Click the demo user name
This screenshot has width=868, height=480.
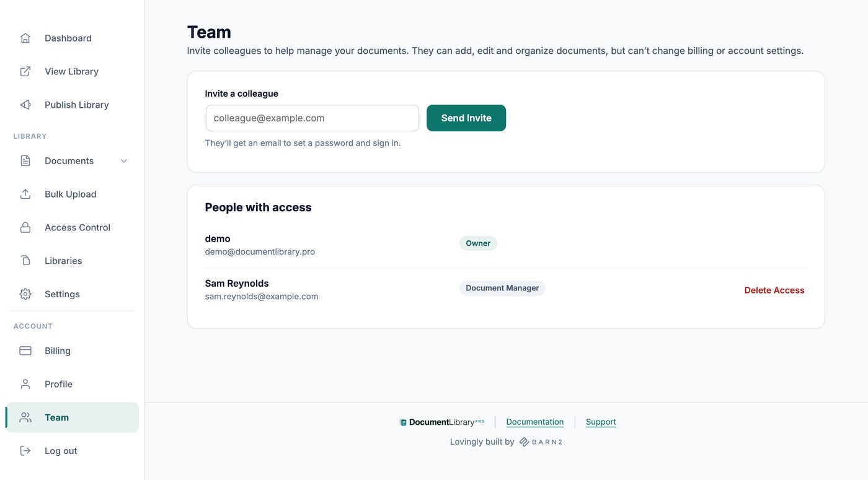(x=218, y=239)
